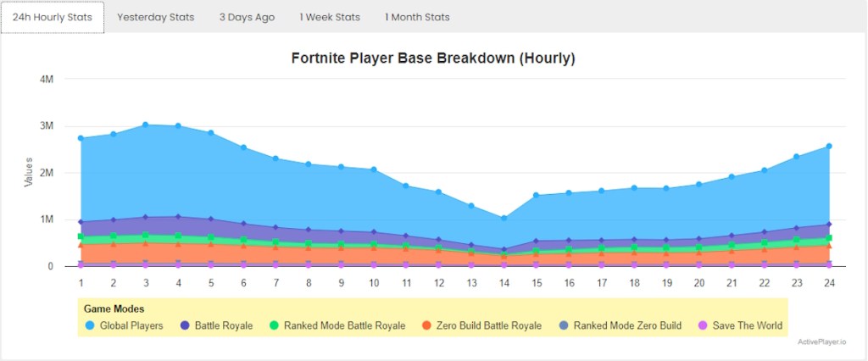Click Global Players data point at hour 15
Screen dimensions: 868x361
(537, 195)
